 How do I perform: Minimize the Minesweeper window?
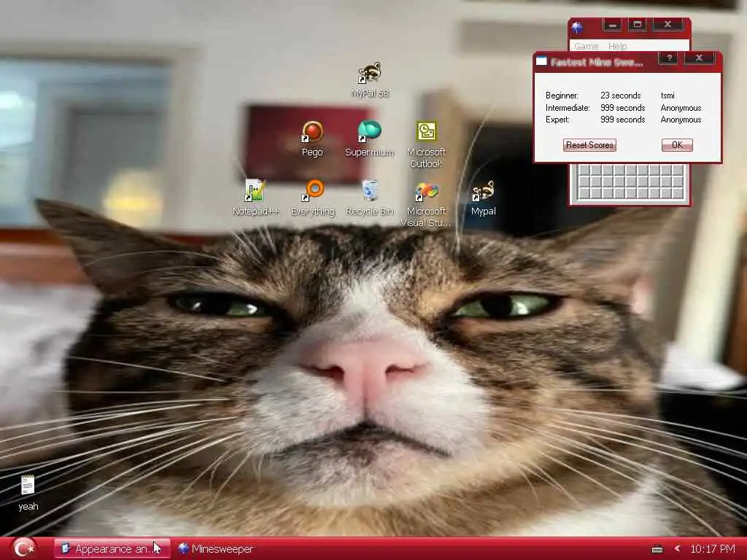pos(612,25)
